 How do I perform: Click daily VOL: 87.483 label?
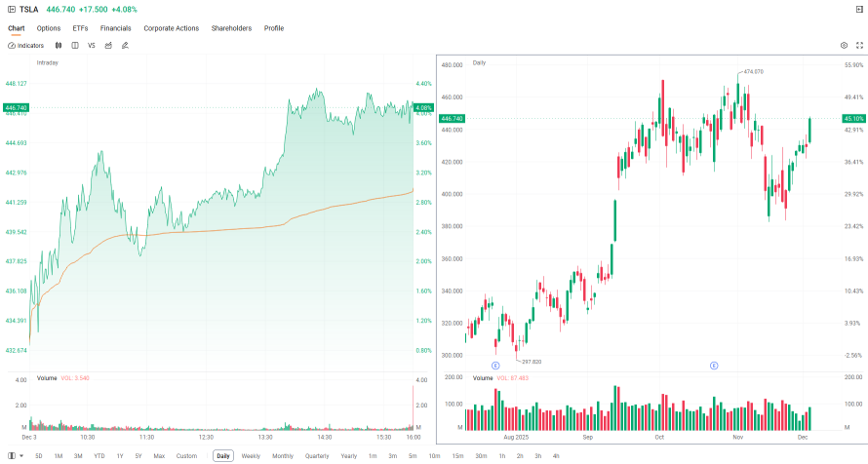tap(513, 378)
